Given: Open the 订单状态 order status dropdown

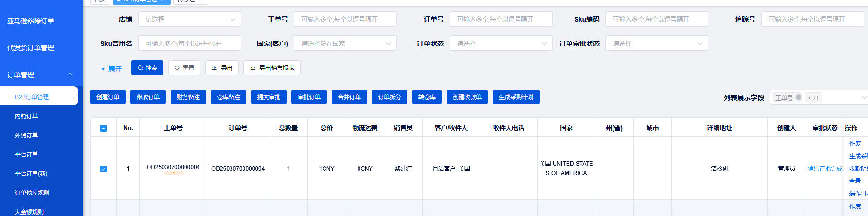Looking at the screenshot, I should pos(501,44).
